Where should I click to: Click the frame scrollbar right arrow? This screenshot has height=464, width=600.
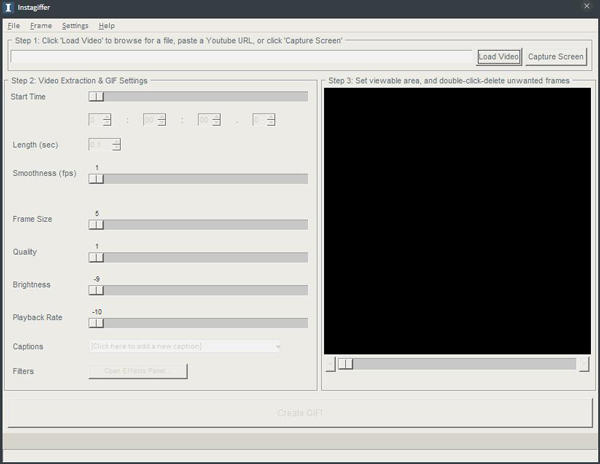[x=584, y=364]
